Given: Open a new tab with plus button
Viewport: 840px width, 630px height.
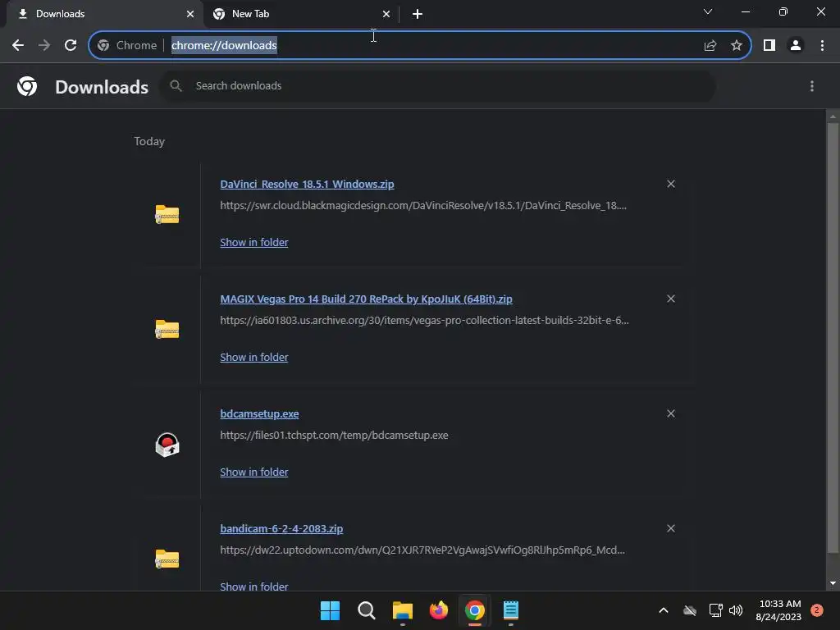Looking at the screenshot, I should click(x=418, y=14).
